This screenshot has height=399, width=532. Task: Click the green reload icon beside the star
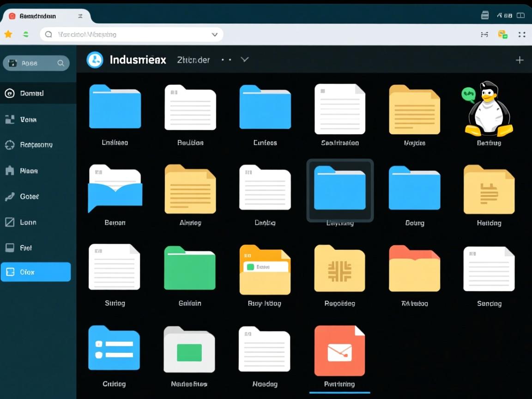point(26,34)
